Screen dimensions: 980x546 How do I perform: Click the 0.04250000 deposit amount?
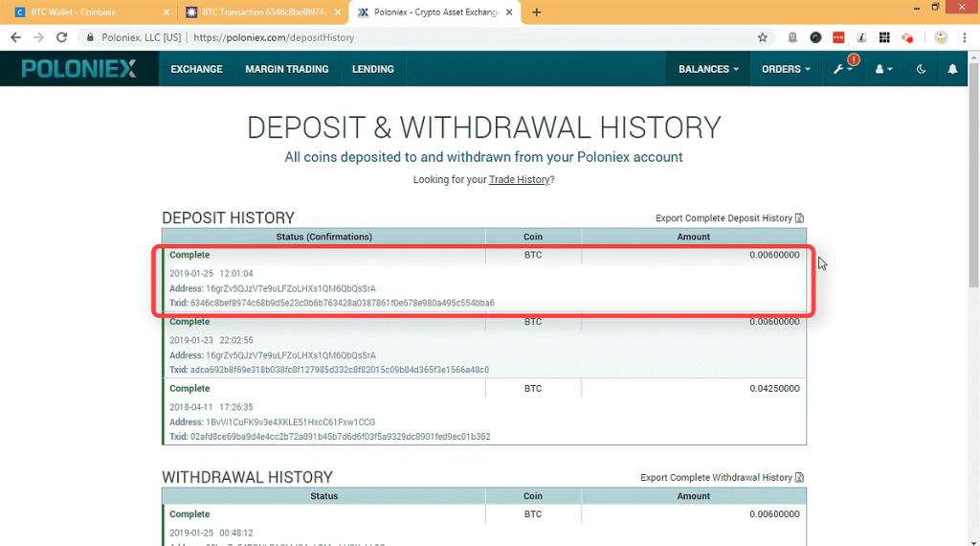pos(774,388)
